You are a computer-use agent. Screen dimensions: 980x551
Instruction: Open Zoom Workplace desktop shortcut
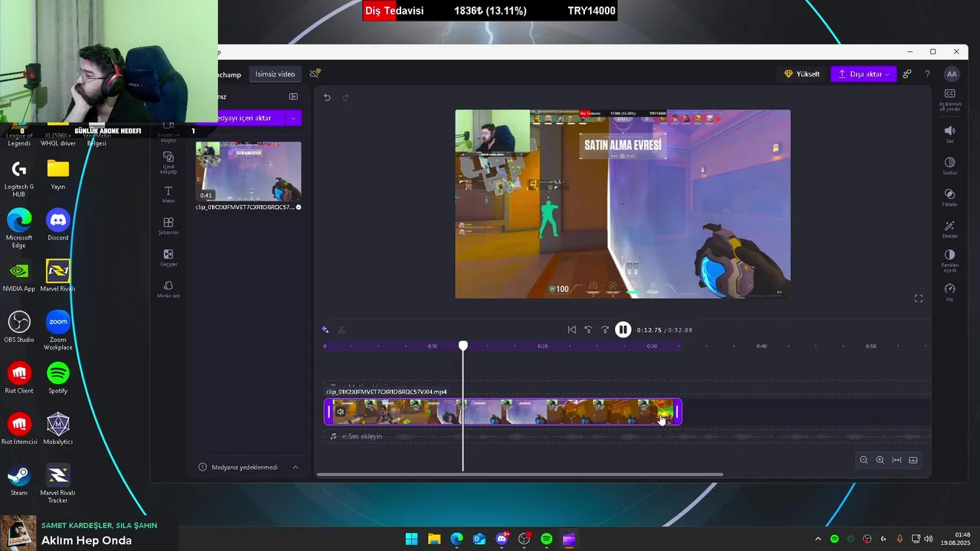(57, 330)
